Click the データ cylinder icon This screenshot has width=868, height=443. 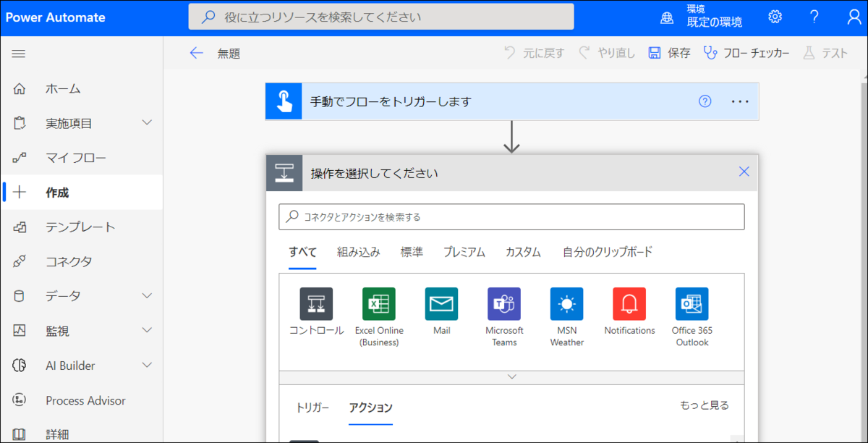pyautogui.click(x=20, y=296)
